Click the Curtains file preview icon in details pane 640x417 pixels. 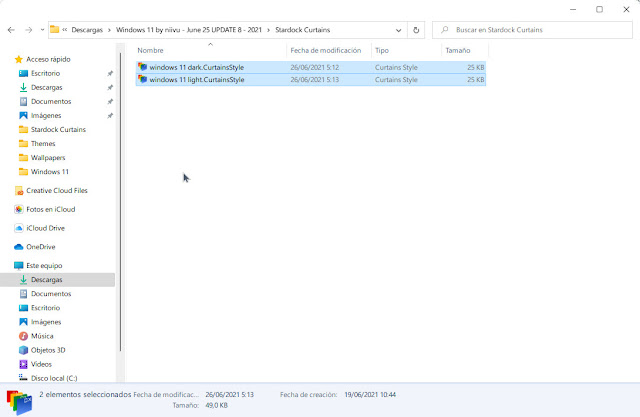(x=19, y=402)
